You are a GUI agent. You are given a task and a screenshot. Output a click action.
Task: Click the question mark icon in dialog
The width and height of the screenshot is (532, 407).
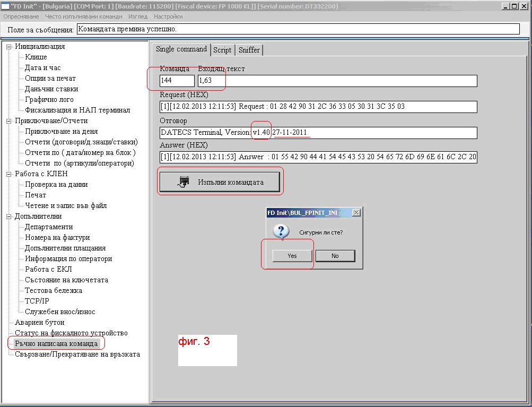[281, 232]
